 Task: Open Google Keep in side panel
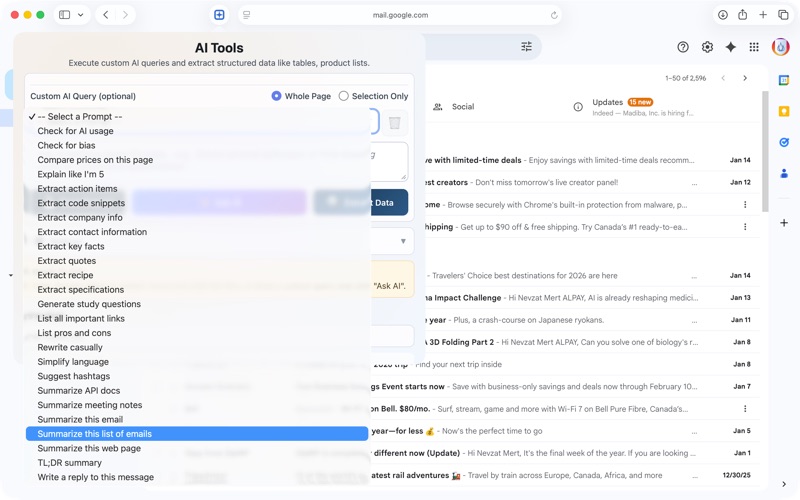tap(784, 111)
